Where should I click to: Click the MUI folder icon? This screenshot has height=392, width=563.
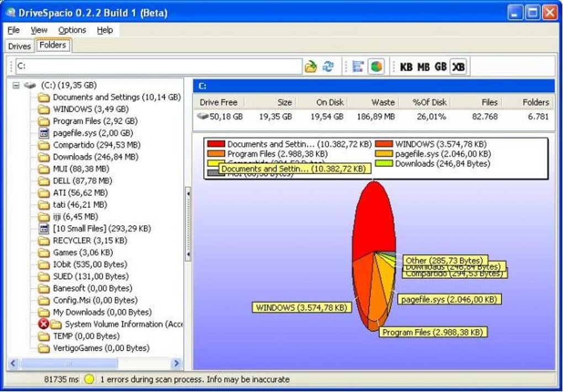click(44, 169)
